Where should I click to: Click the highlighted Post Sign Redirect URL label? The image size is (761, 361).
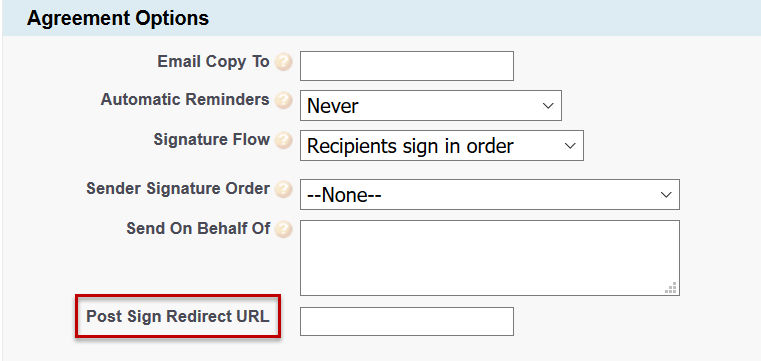[178, 316]
